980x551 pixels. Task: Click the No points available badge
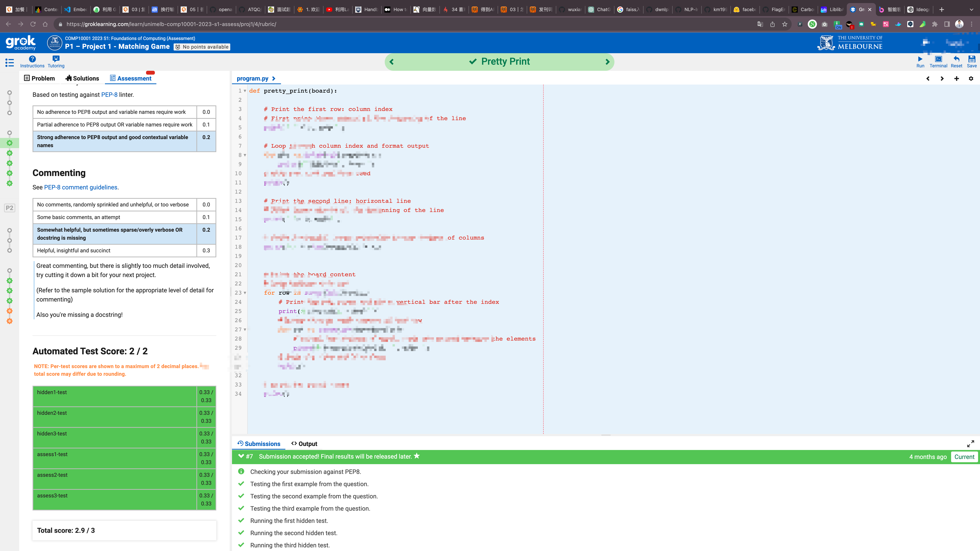(202, 47)
